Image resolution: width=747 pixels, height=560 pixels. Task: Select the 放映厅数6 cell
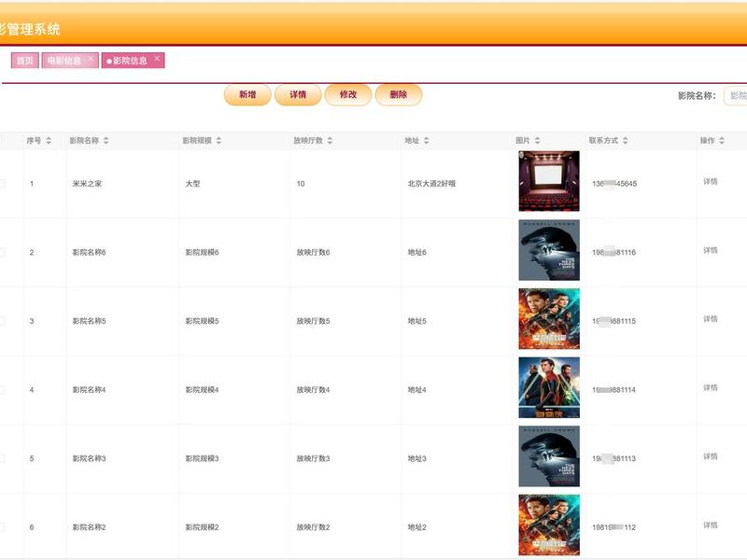coord(313,252)
